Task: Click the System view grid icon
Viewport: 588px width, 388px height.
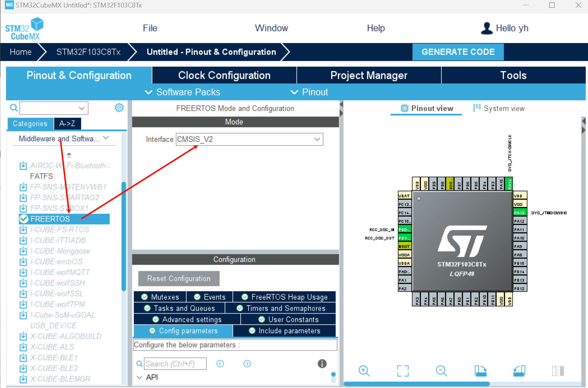Action: pos(477,108)
